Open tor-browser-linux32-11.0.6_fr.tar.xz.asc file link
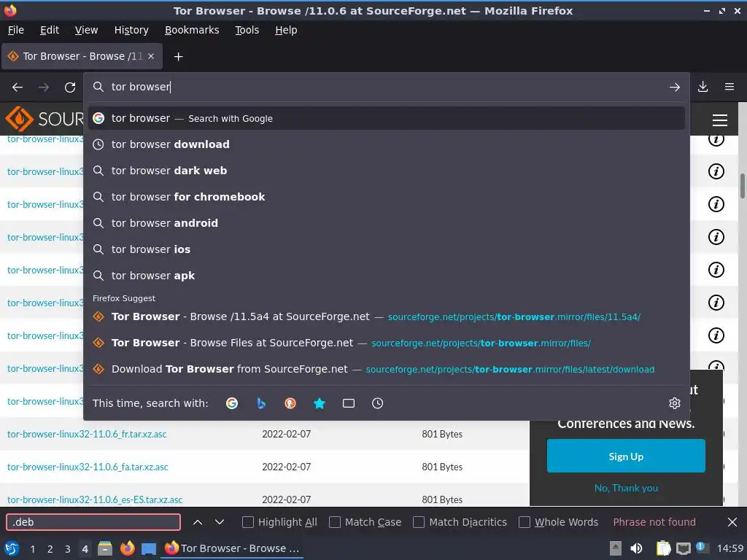 pyautogui.click(x=87, y=435)
